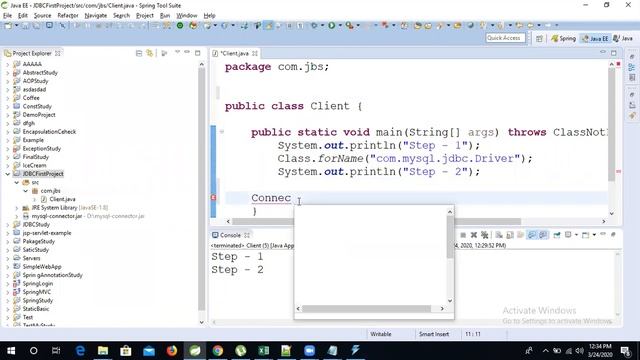The height and width of the screenshot is (360, 640).
Task: Toggle Link with Editor in Project Explorer
Action: click(x=150, y=53)
